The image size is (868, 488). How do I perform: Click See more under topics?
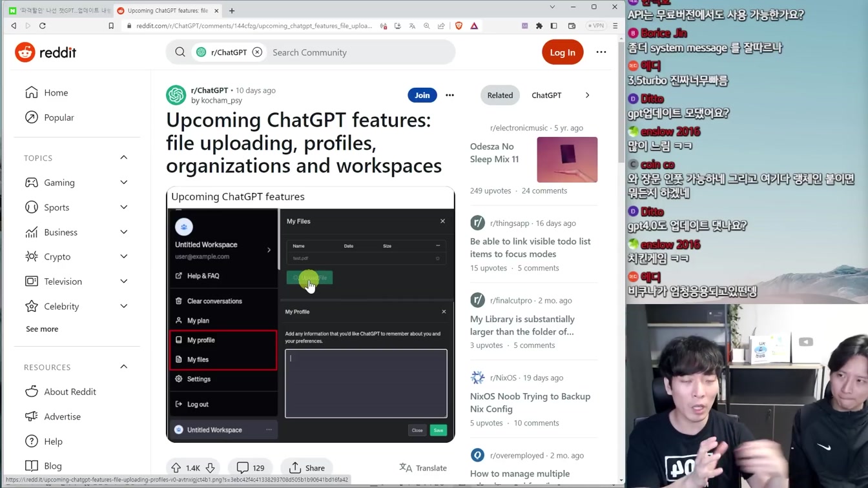click(x=42, y=329)
